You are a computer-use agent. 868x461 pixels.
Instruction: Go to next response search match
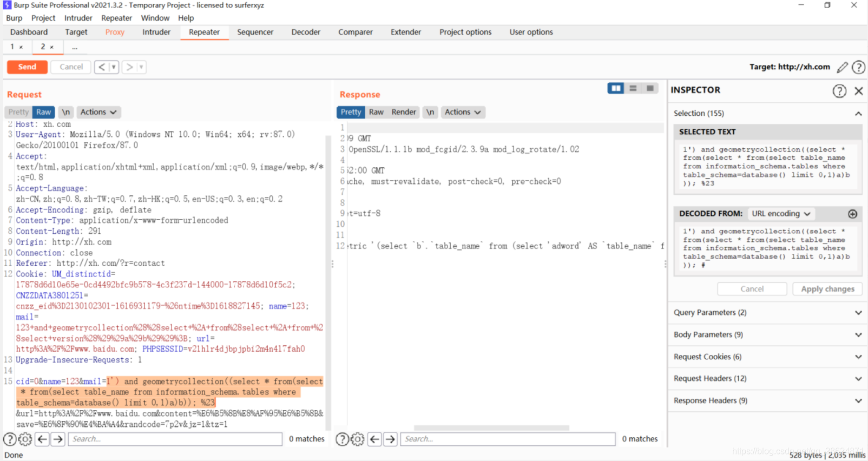(x=390, y=439)
